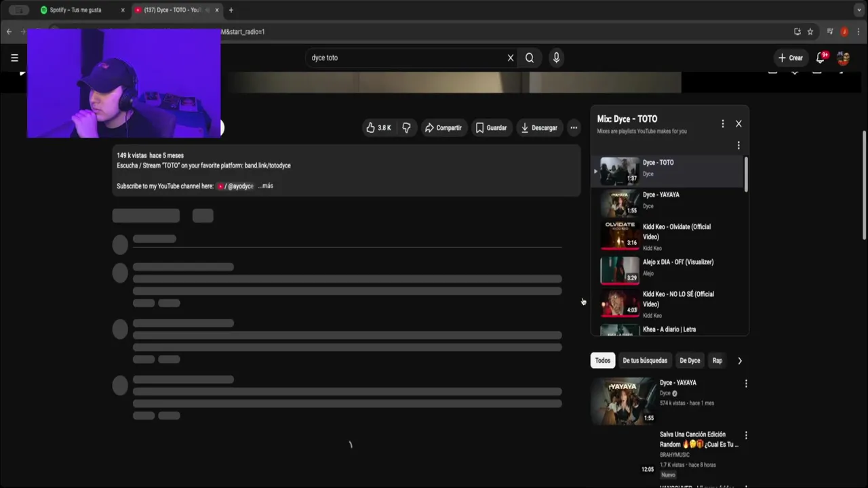Click the Mix: Dyce - TOTO title
Screen dimensions: 868x488
[x=627, y=119]
